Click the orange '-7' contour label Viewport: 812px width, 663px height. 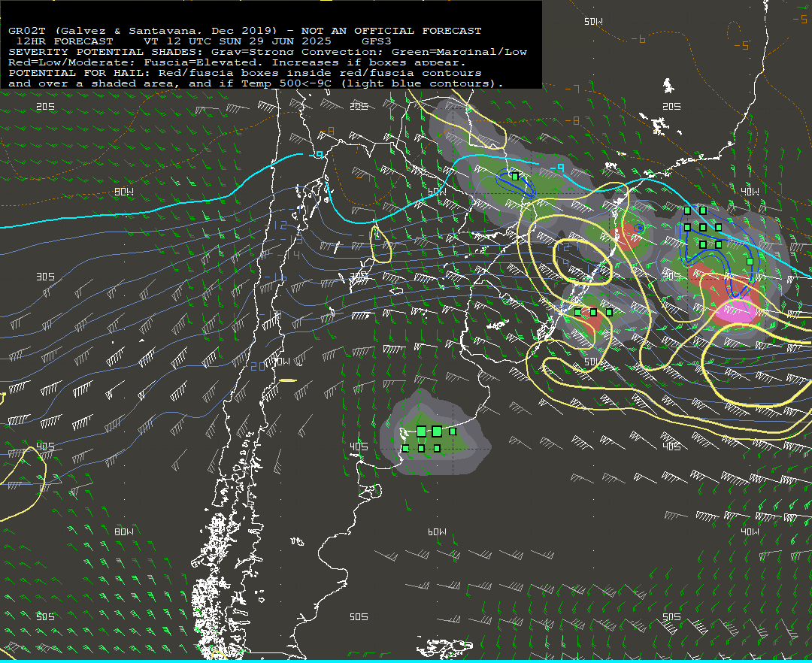click(x=572, y=89)
